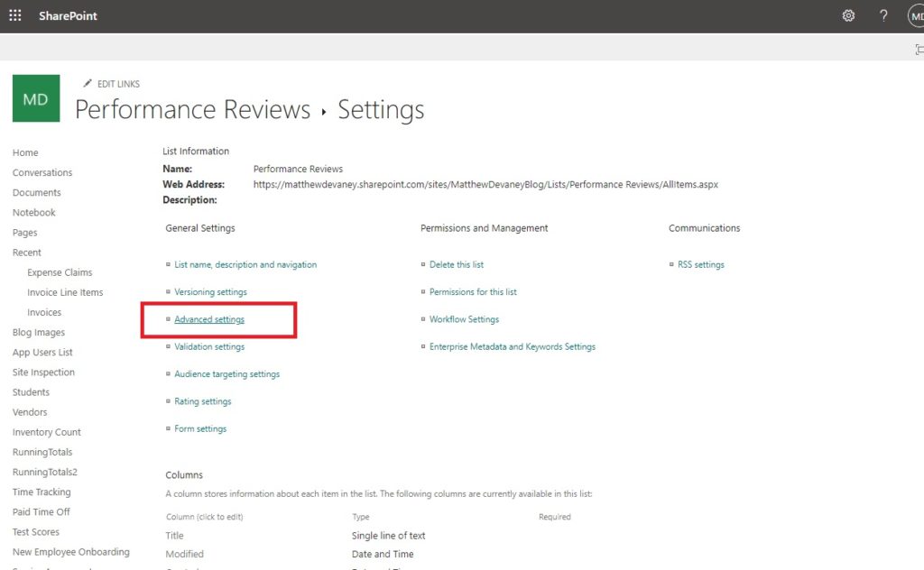Select Recent in left navigation
Screen dimensions: 924x570
coord(26,253)
